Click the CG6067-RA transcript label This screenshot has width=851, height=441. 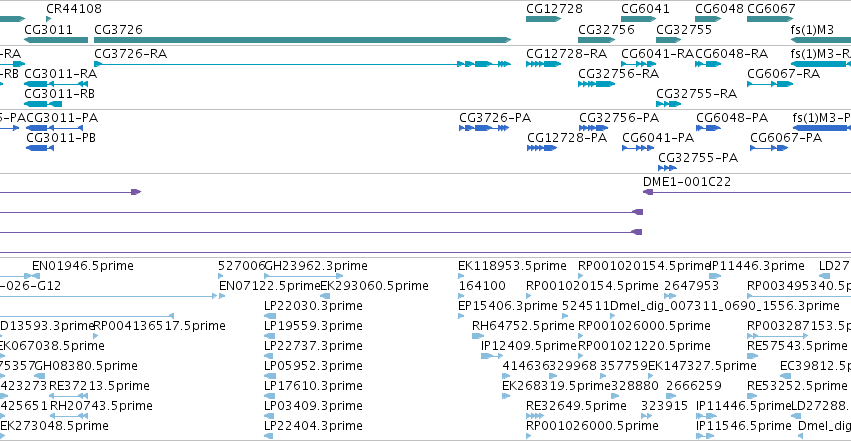point(783,74)
